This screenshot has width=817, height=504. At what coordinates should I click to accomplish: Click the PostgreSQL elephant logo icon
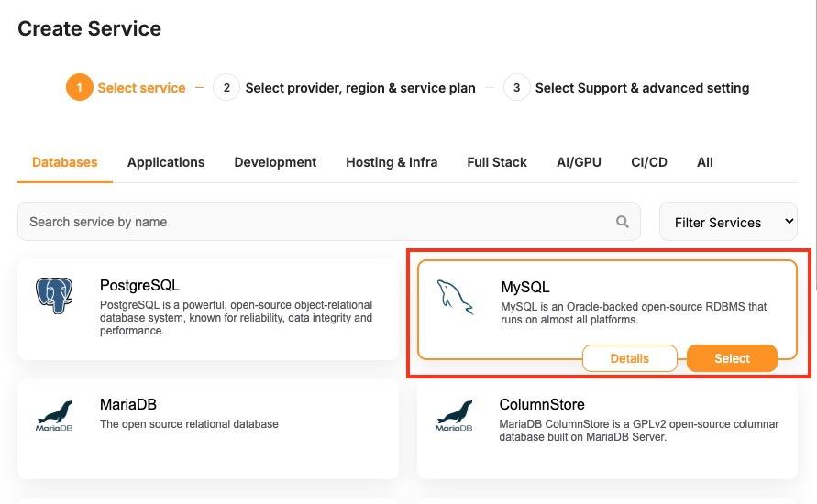(54, 296)
